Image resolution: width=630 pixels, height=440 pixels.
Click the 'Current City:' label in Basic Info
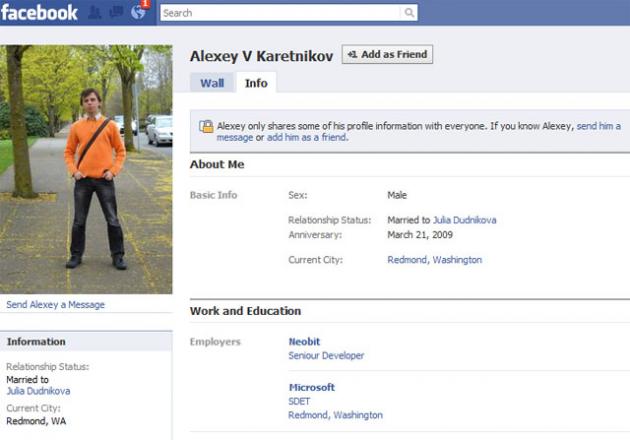coord(315,260)
